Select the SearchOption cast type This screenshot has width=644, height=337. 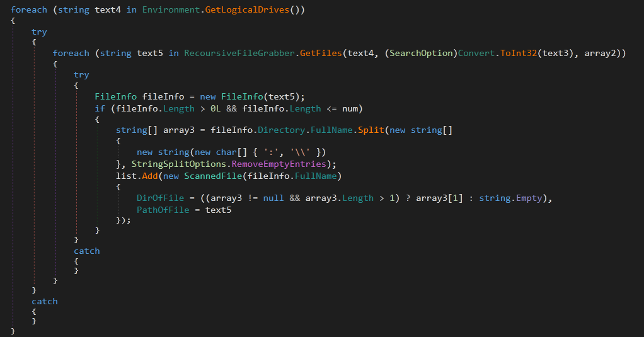421,54
